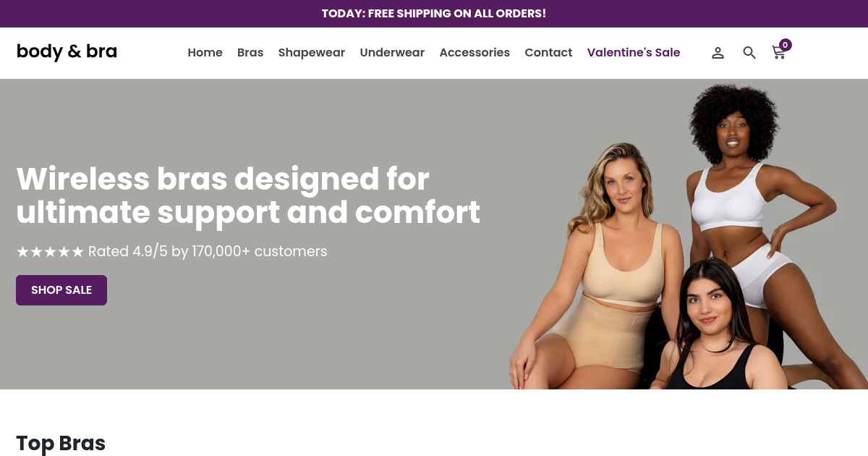Open the Underwear navigation link
The width and height of the screenshot is (868, 456).
point(392,52)
